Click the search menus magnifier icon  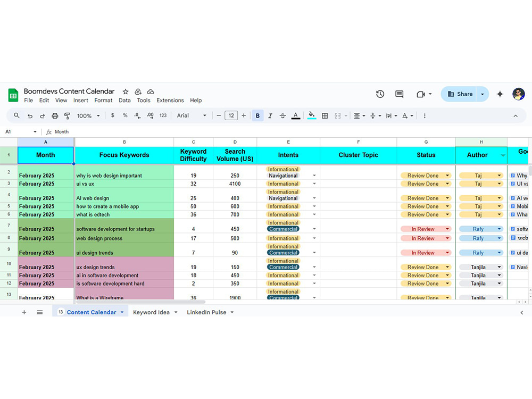pos(16,115)
